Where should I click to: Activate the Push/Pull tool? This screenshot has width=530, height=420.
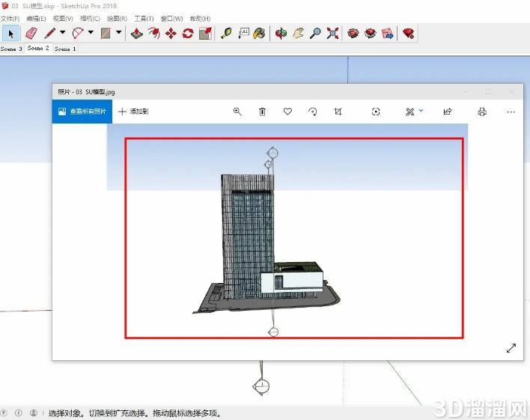[x=137, y=34]
